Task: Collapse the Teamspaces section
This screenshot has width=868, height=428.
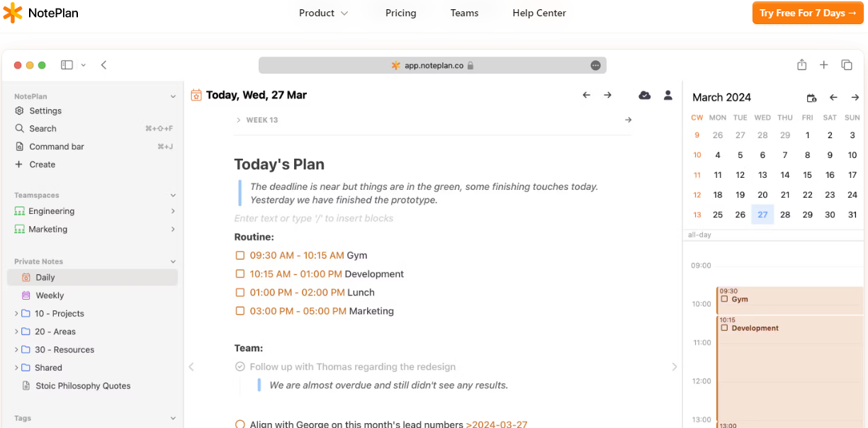Action: click(x=172, y=195)
